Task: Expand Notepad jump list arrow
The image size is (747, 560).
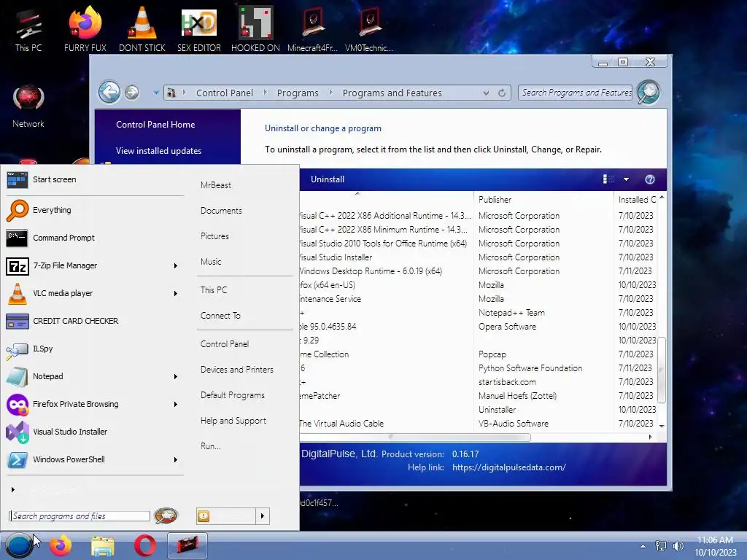Action: 176,377
